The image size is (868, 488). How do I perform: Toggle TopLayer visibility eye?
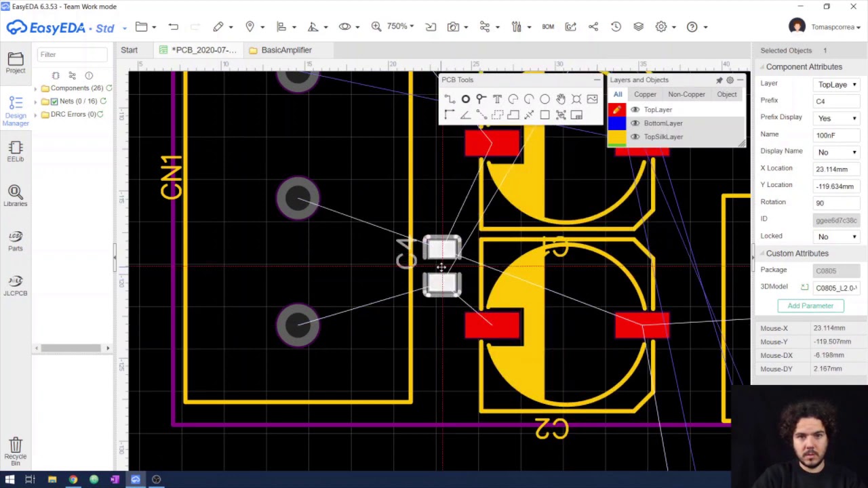pyautogui.click(x=635, y=110)
